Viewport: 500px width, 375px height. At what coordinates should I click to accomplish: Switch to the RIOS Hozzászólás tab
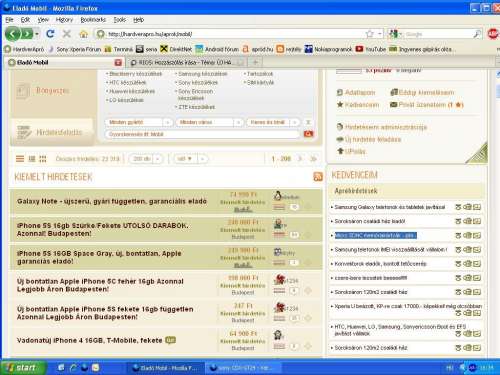click(186, 62)
